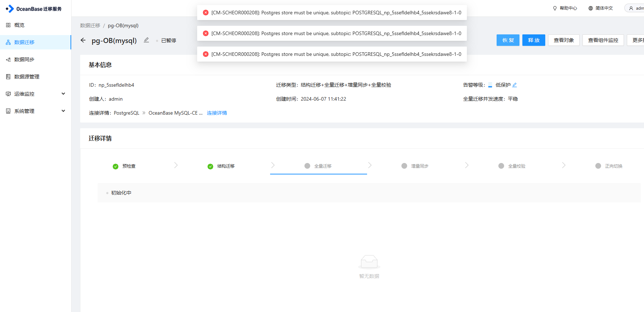Click the 运维监控 monitor icon

[x=8, y=94]
